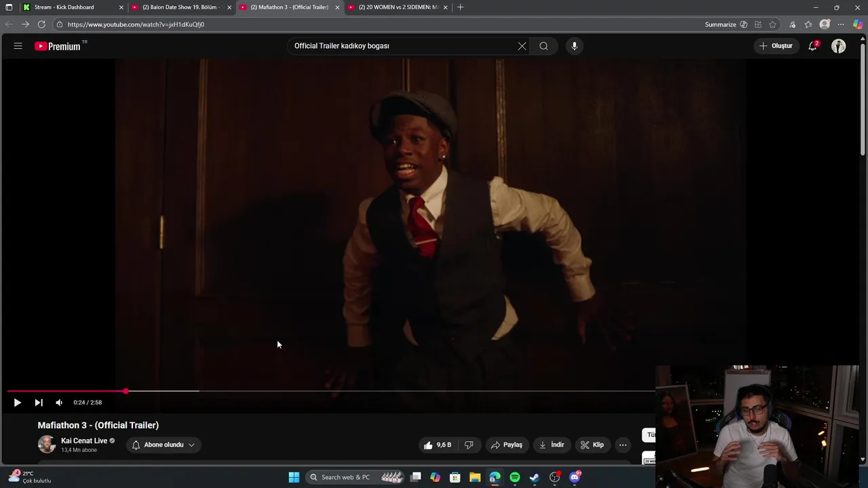Click the red progress scrubber handle

point(126,391)
